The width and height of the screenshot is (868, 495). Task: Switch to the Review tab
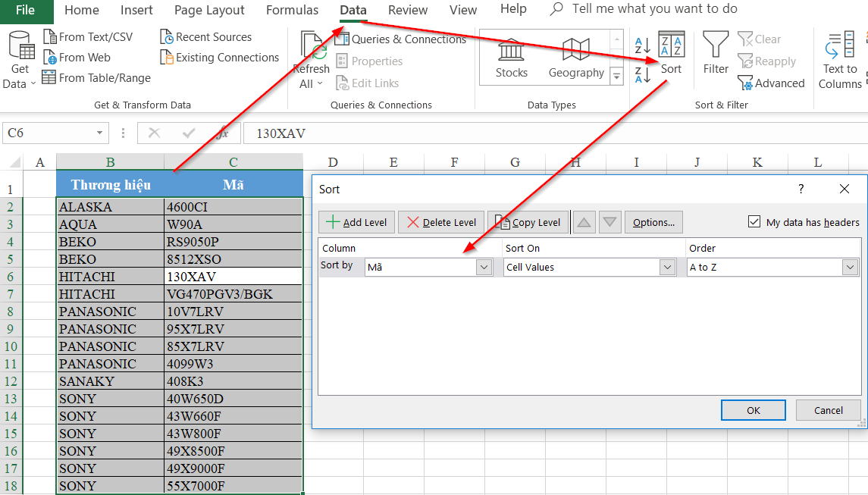408,11
